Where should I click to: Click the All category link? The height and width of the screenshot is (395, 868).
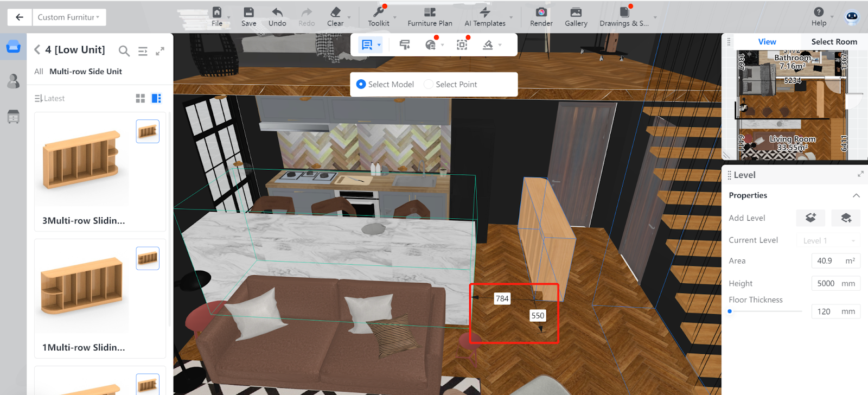point(39,72)
